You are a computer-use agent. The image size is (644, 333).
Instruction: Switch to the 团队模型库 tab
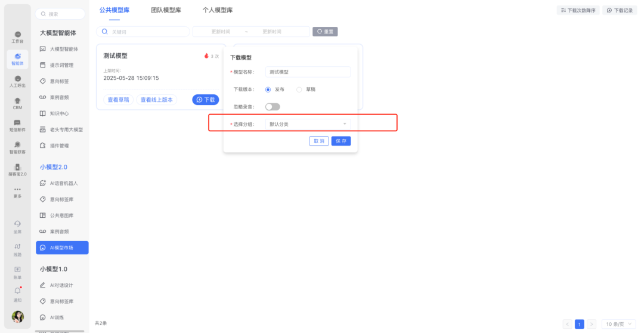click(x=166, y=10)
